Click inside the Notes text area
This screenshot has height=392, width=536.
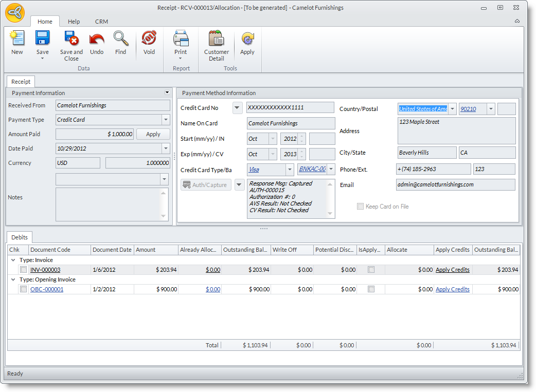pyautogui.click(x=108, y=204)
